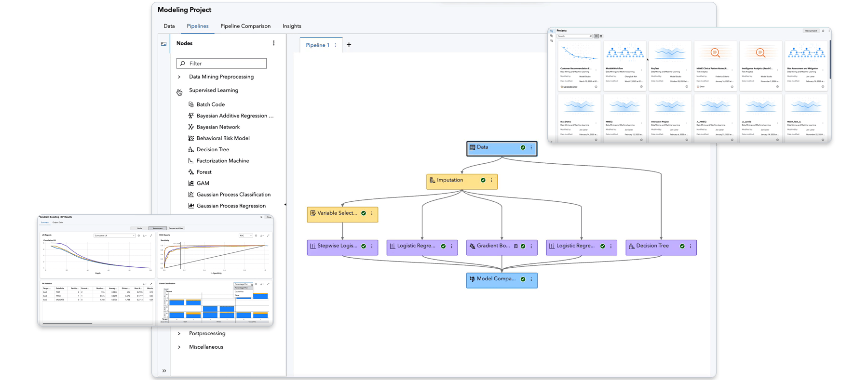Click green status check on Decision Tree node
This screenshot has width=868, height=380.
point(682,246)
